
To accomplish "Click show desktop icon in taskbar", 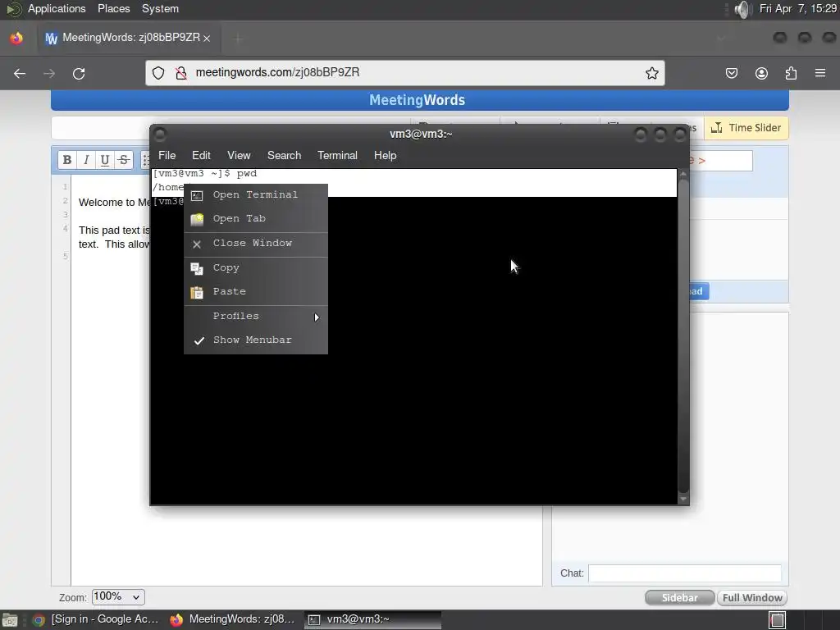I will [x=10, y=620].
